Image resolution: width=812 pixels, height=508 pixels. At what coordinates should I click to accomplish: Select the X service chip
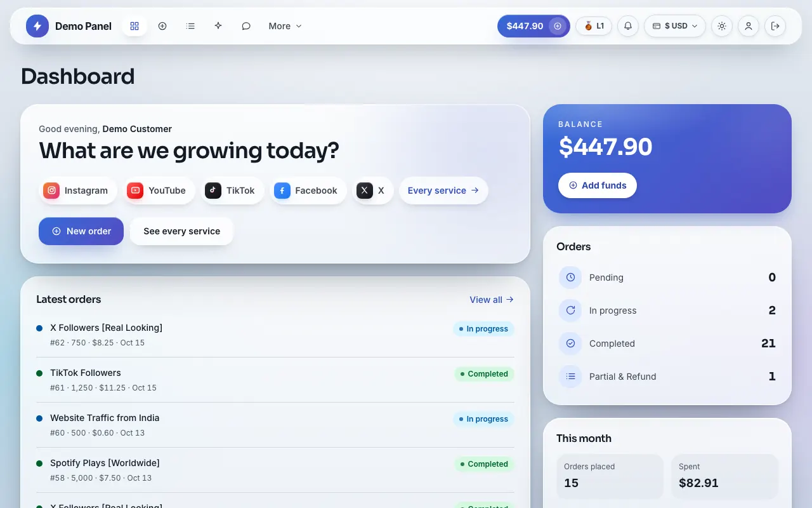pos(373,190)
